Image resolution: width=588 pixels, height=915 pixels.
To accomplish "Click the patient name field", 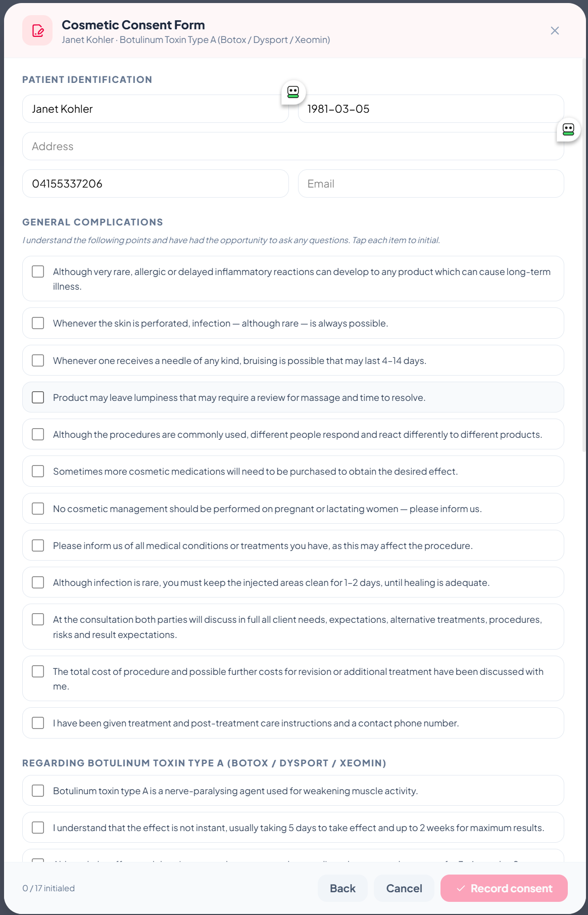I will point(155,109).
